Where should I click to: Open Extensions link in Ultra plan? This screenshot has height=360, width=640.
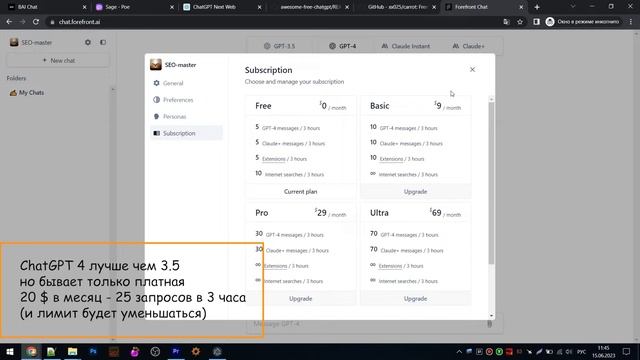point(390,266)
